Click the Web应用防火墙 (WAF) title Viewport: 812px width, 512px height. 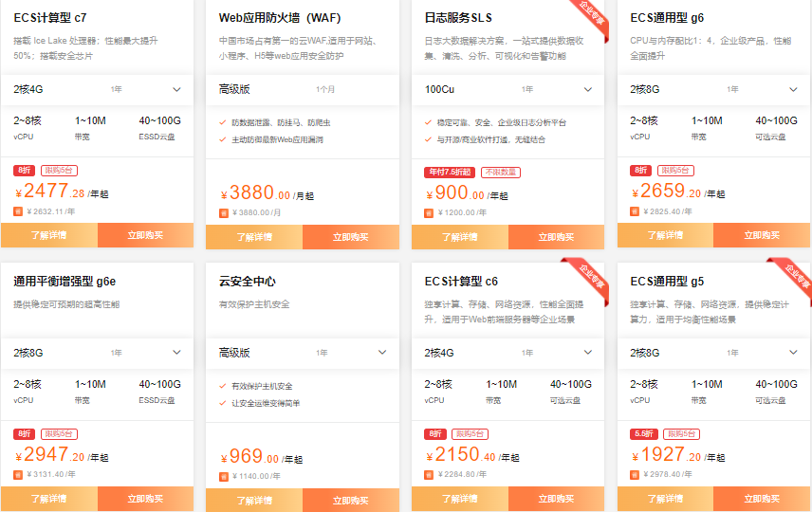pos(280,18)
